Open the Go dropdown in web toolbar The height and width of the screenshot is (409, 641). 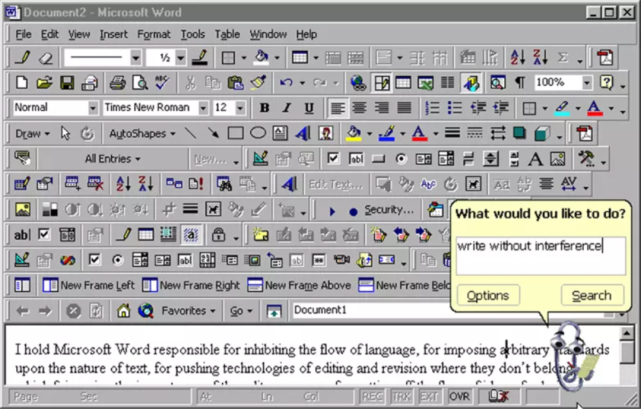[241, 311]
